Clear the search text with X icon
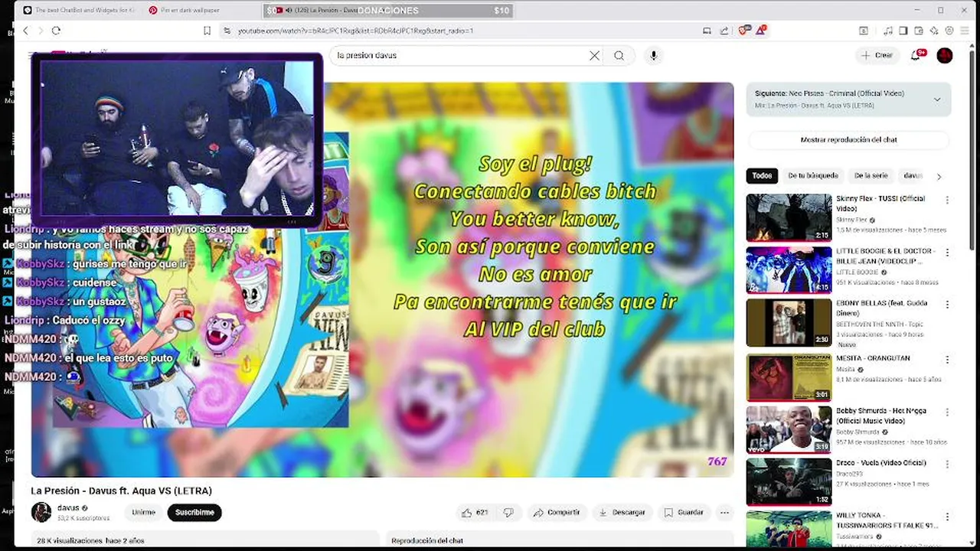980x551 pixels. click(594, 55)
